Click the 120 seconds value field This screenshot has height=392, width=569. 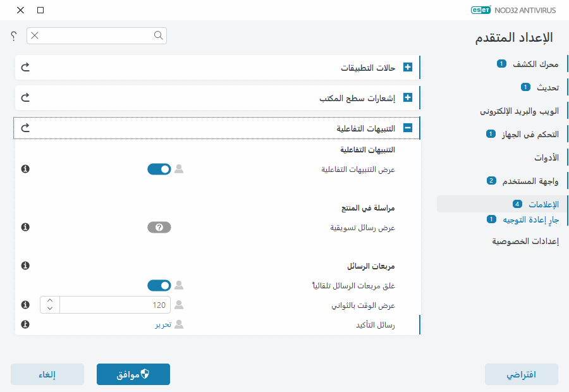coord(115,305)
